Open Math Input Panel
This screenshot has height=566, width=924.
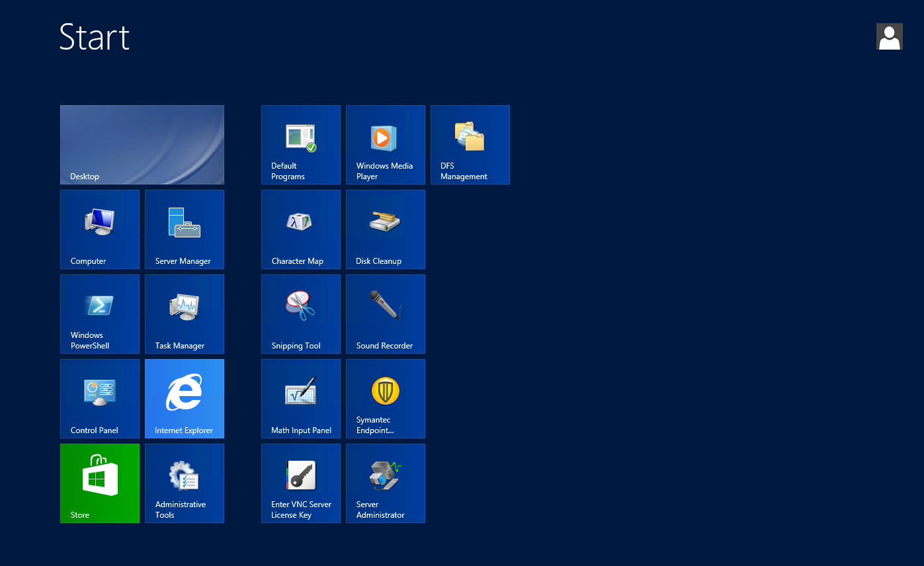(x=301, y=399)
